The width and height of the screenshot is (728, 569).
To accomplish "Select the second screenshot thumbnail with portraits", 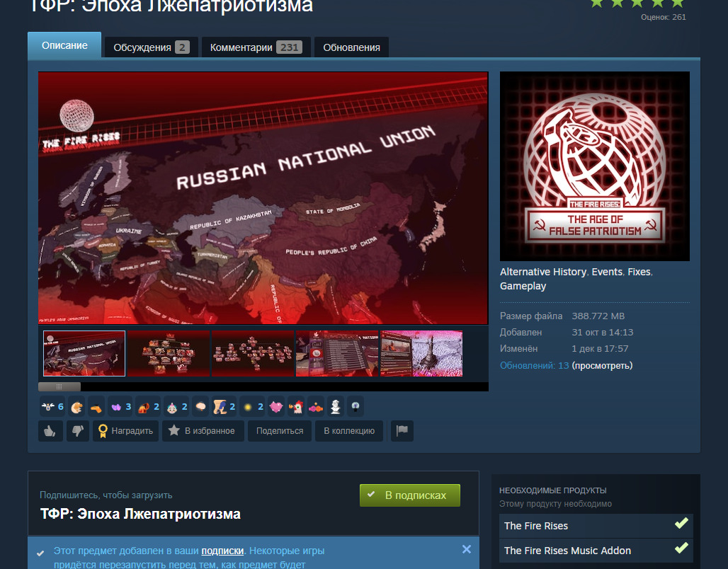I will coord(168,353).
